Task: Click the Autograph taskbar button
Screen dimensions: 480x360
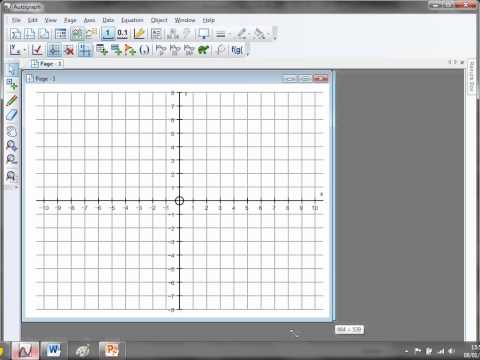Action: [25, 350]
